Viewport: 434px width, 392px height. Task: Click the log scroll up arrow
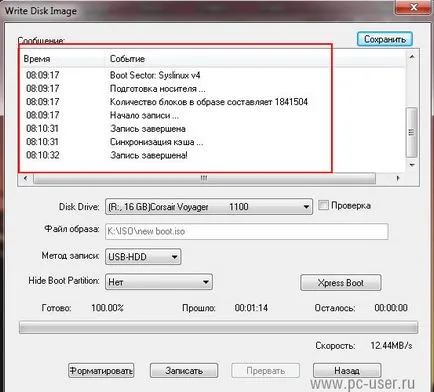pyautogui.click(x=412, y=57)
